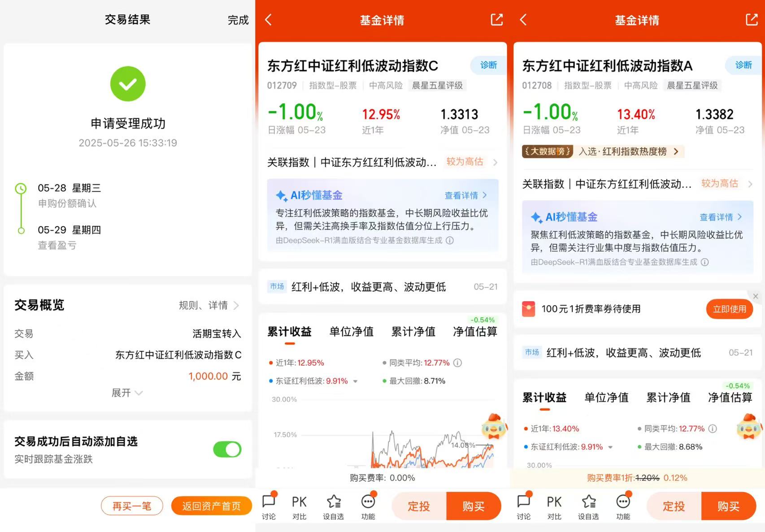The height and width of the screenshot is (532, 765).
Task: Tap info icon after DeepSeek note, Fund A
Action: click(705, 262)
